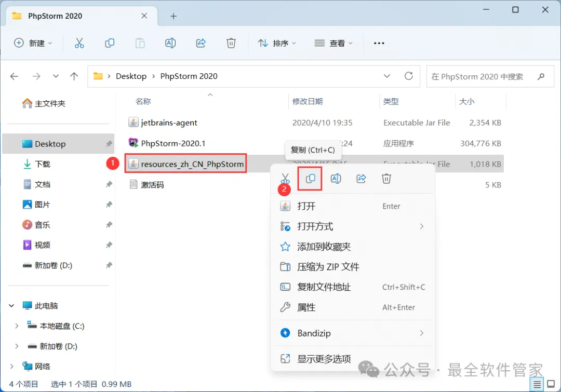Switch to details view icon in the status bar
Screen dimensions: 561x392
pos(537,385)
